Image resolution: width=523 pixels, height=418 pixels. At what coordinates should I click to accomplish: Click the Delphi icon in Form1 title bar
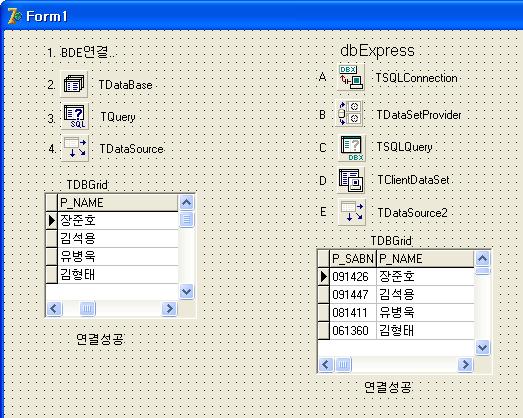click(x=14, y=16)
